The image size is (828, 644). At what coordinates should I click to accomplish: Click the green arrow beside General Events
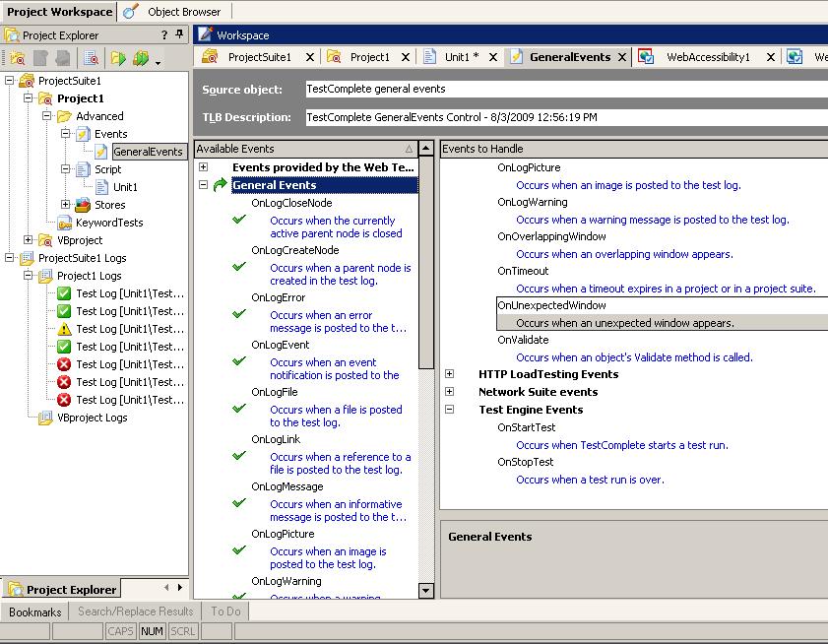click(220, 185)
